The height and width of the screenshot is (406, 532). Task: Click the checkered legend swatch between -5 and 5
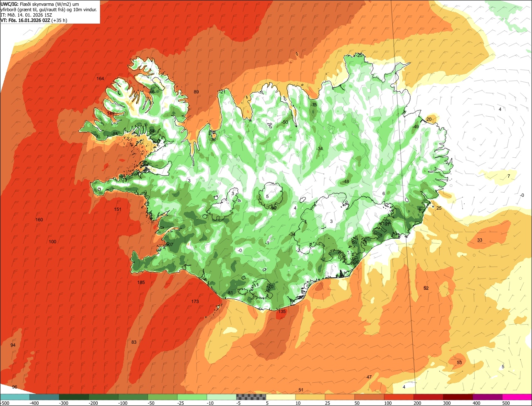click(x=251, y=397)
